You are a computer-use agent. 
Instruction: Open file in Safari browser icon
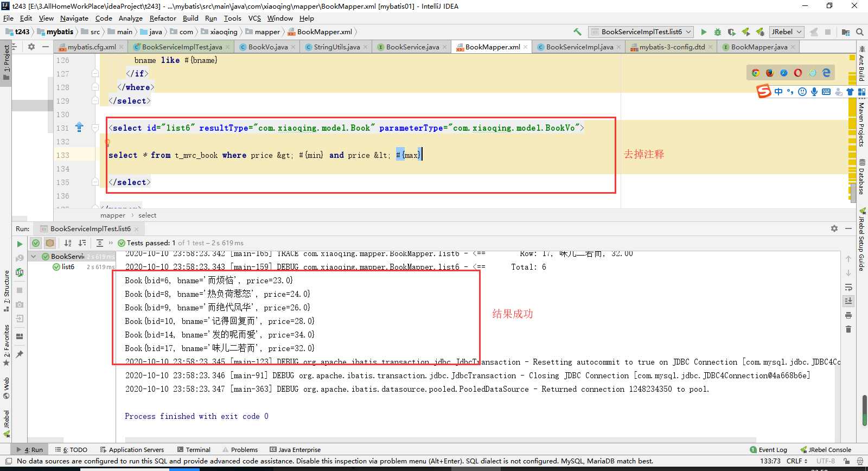pos(784,73)
